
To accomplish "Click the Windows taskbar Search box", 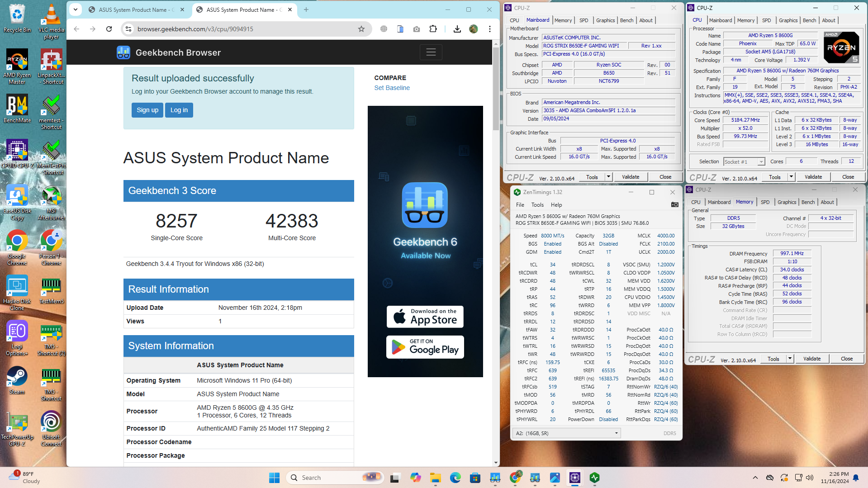I will pos(335,478).
